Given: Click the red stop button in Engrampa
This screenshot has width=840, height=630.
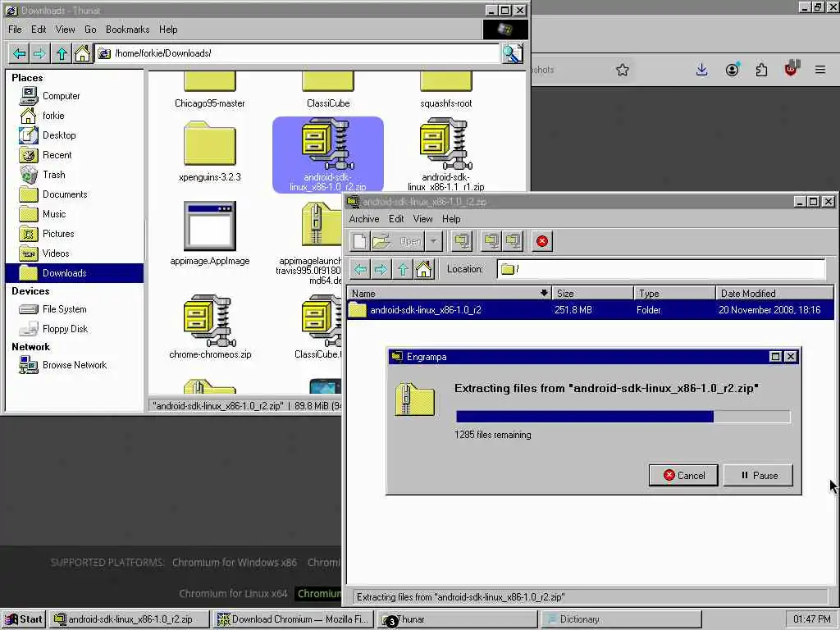Looking at the screenshot, I should pos(542,242).
